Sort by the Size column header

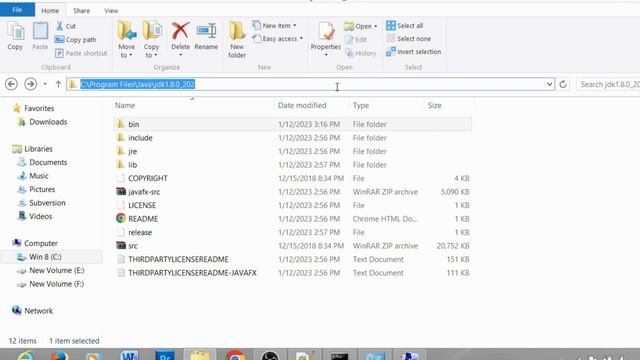coord(434,105)
